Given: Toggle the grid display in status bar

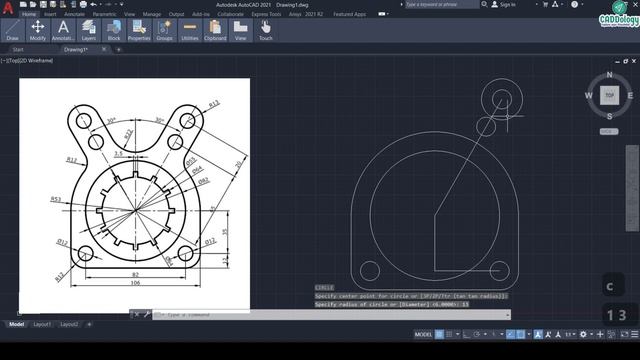Looking at the screenshot, I should coord(439,334).
